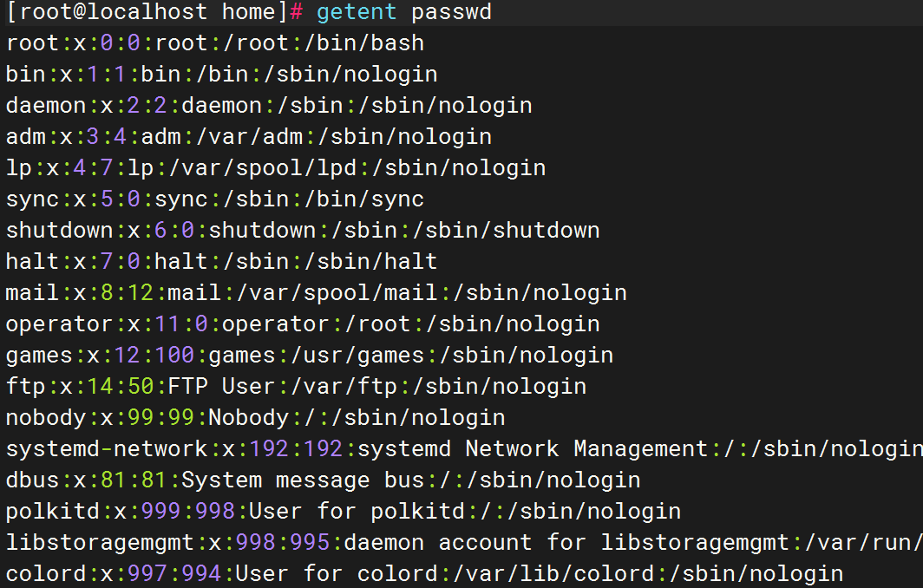Click '/sbin/shutdown' shell text
Viewport: 923px width, 588px height.
coord(506,231)
